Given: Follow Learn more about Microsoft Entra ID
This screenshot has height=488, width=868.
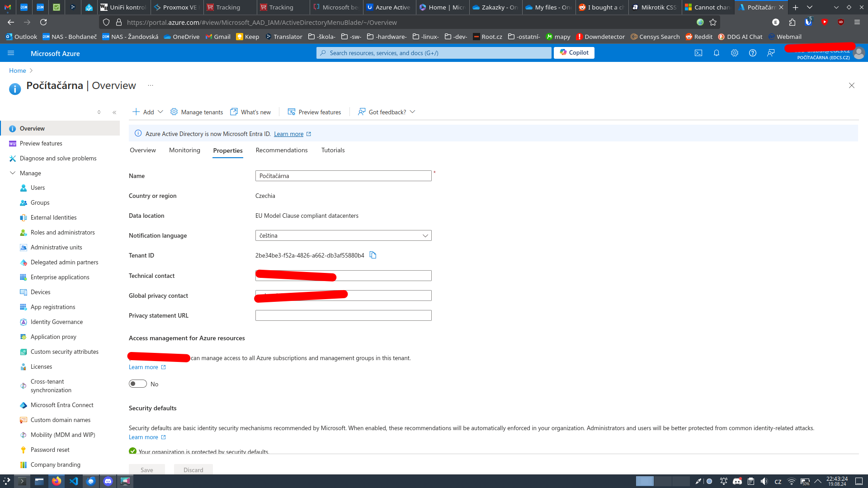Looking at the screenshot, I should [292, 134].
